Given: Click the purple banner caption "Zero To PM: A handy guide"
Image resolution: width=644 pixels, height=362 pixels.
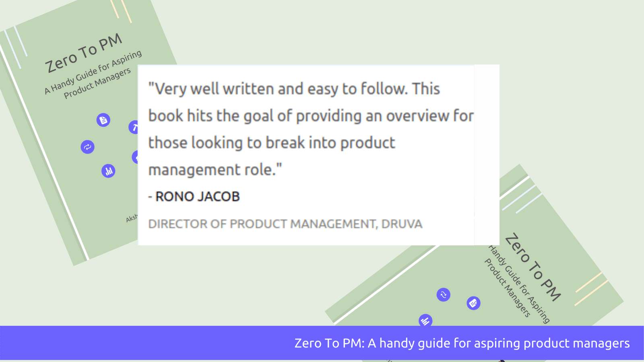Looking at the screenshot, I should coord(462,343).
